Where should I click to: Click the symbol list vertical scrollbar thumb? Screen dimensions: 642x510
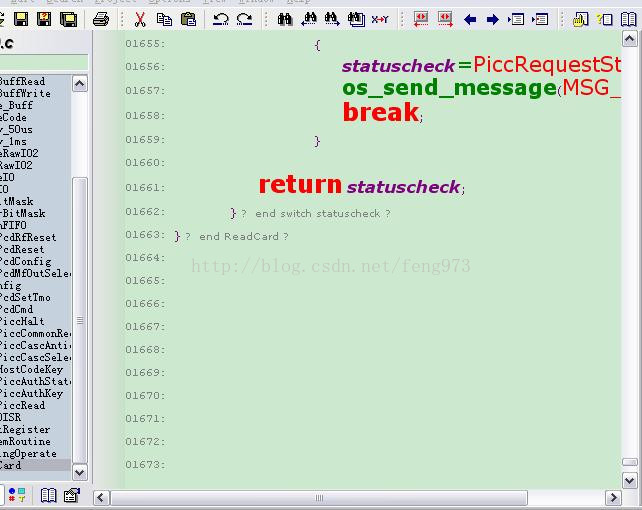(79, 320)
